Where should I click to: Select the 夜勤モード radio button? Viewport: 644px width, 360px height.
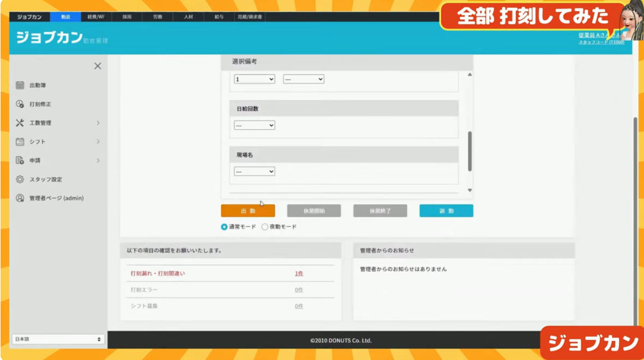[x=265, y=227]
